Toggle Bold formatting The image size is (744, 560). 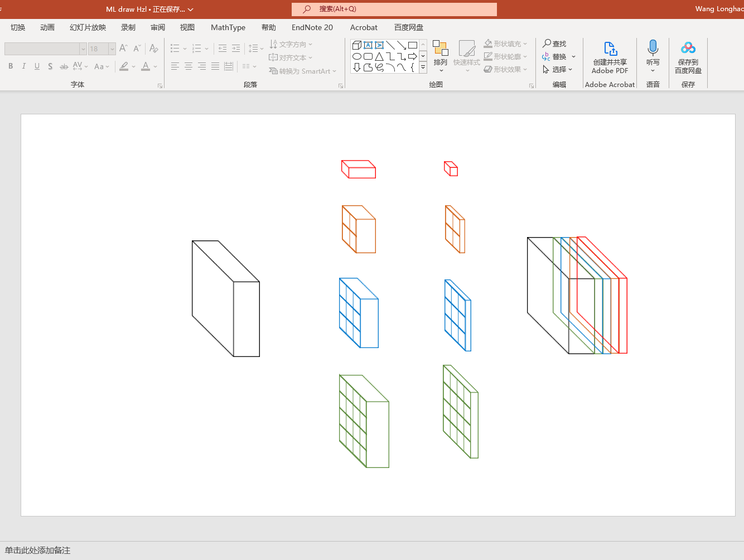tap(11, 66)
